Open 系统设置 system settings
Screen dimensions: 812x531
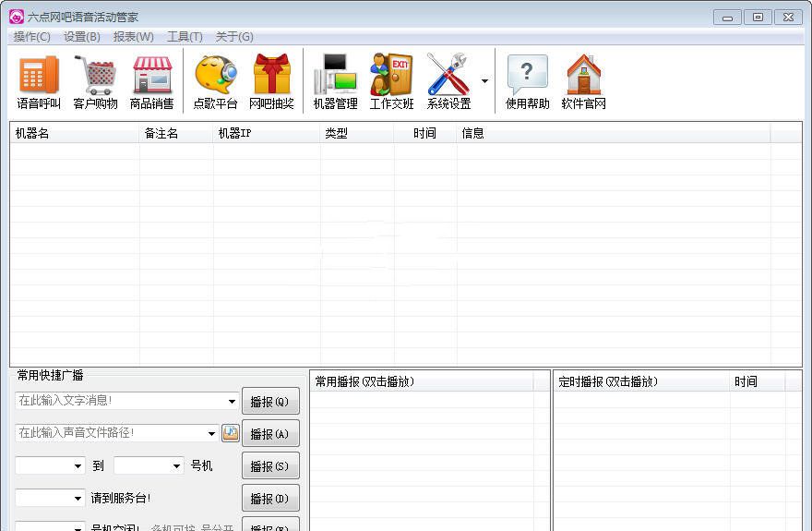(448, 81)
